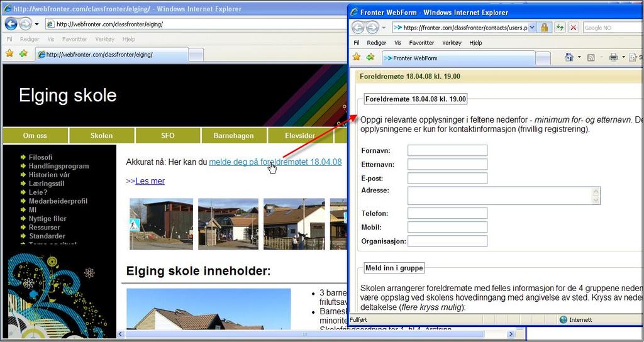Click the horizontal scrollbar right arrow
The height and width of the screenshot is (342, 644).
(x=511, y=334)
